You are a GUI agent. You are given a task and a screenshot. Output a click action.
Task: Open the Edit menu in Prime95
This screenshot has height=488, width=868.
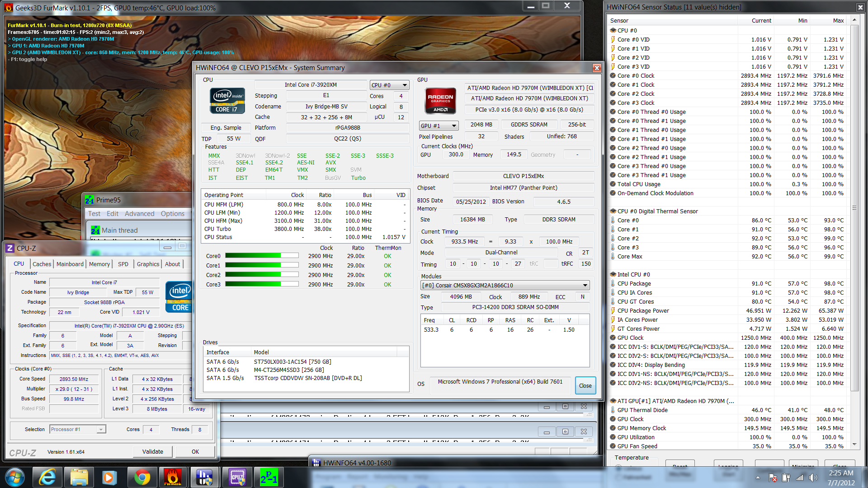[113, 214]
